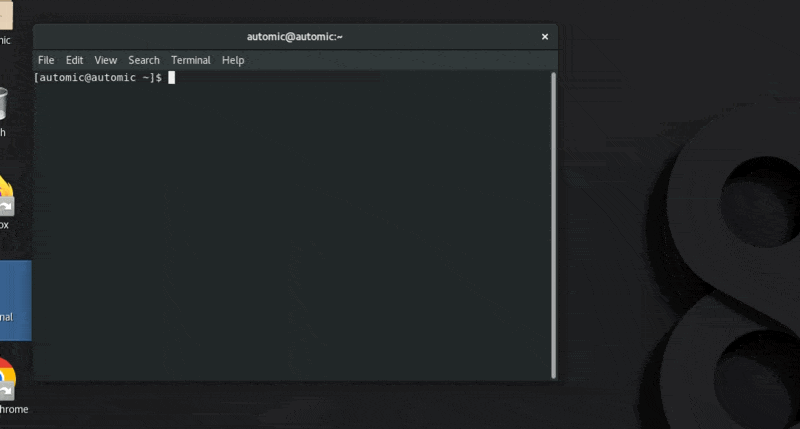Click the terminal prompt line

pyautogui.click(x=104, y=78)
